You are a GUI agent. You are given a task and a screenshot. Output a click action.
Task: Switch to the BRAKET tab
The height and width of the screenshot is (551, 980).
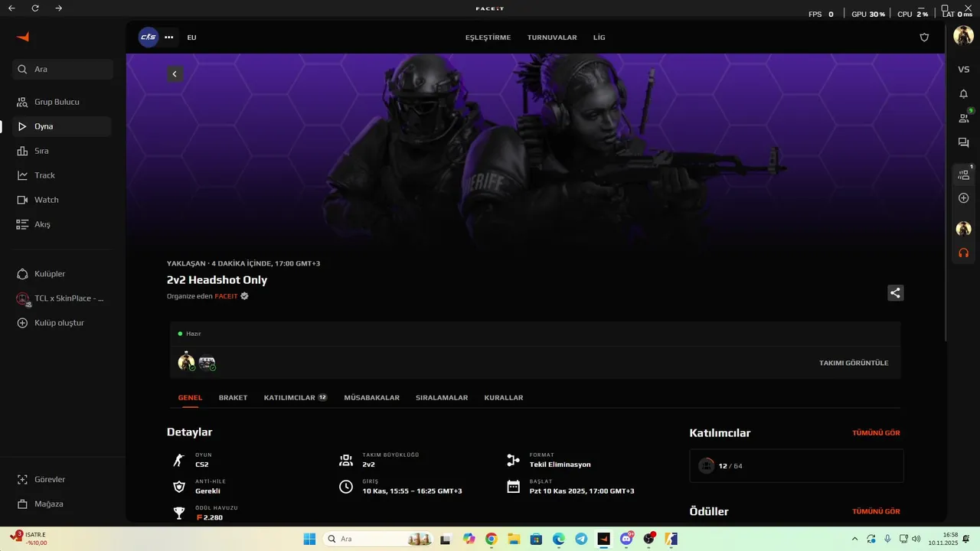coord(233,398)
